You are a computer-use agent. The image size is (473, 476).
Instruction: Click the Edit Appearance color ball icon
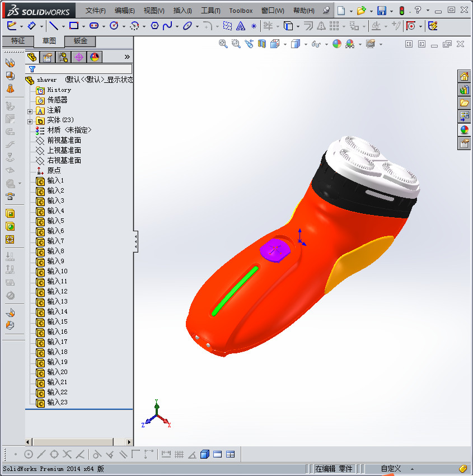(x=337, y=44)
